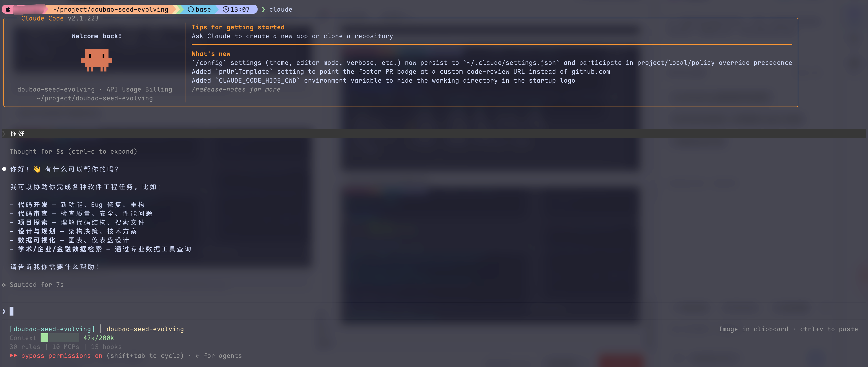The image size is (868, 367).
Task: Toggle the "bypass permissions on" mode indicator
Action: [62, 356]
